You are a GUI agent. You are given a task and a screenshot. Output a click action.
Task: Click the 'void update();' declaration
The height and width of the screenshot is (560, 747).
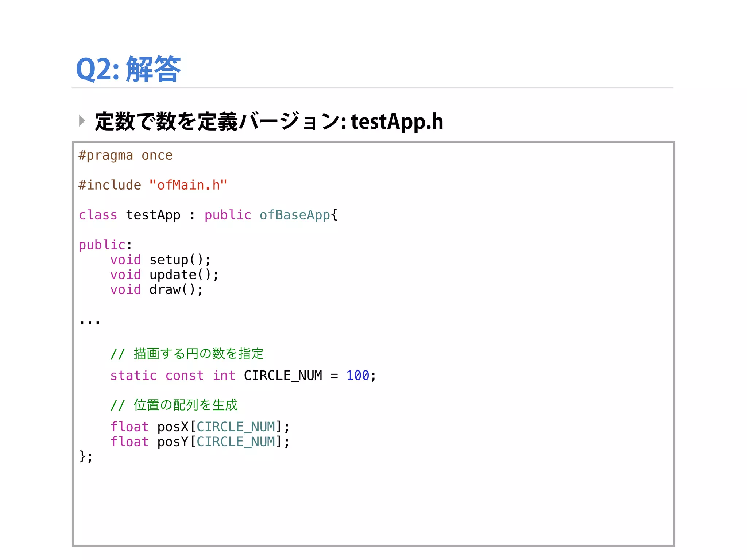[165, 275]
